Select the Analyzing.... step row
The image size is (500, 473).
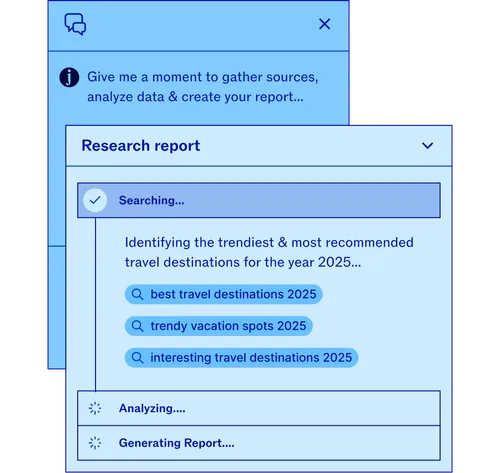click(259, 408)
